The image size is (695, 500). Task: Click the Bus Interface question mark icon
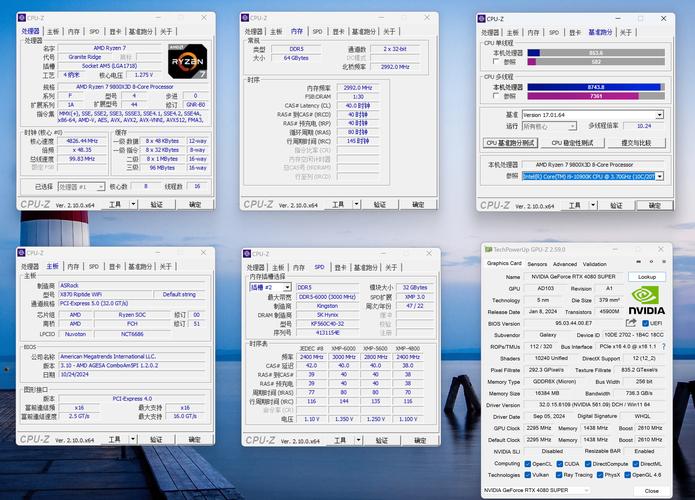(665, 347)
